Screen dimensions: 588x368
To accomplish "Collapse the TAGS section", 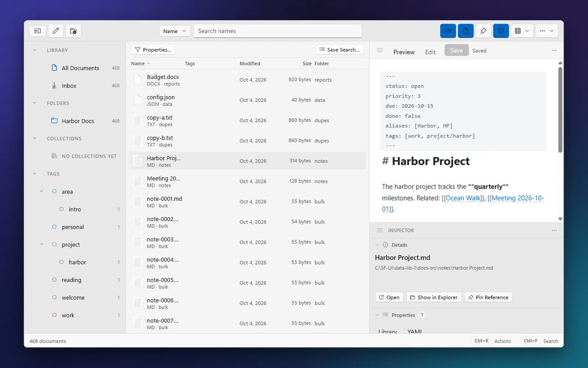I will [x=35, y=174].
